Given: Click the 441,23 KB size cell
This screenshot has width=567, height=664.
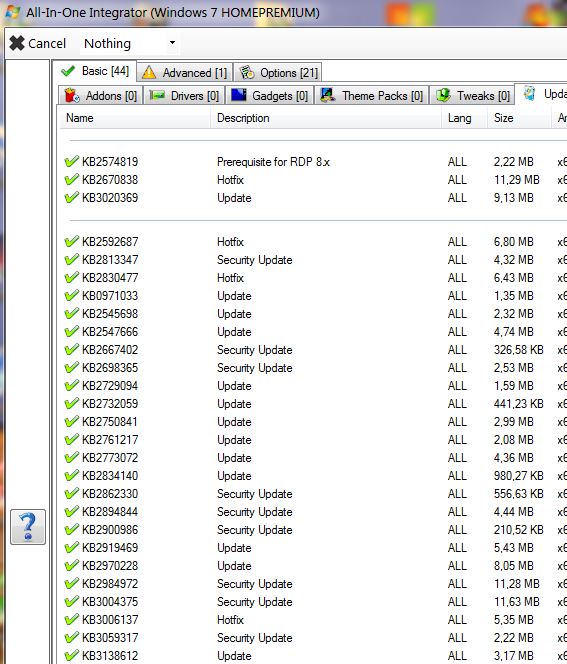Looking at the screenshot, I should tap(518, 404).
